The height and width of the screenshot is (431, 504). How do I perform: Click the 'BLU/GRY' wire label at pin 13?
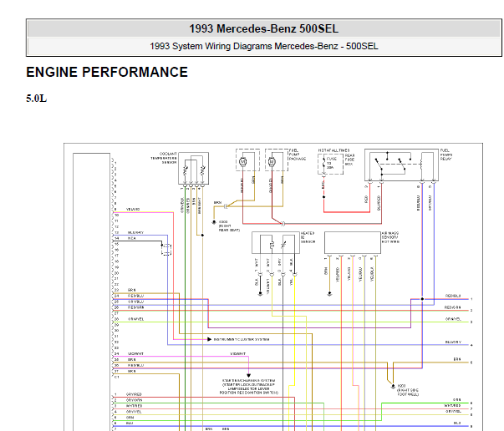pos(135,232)
